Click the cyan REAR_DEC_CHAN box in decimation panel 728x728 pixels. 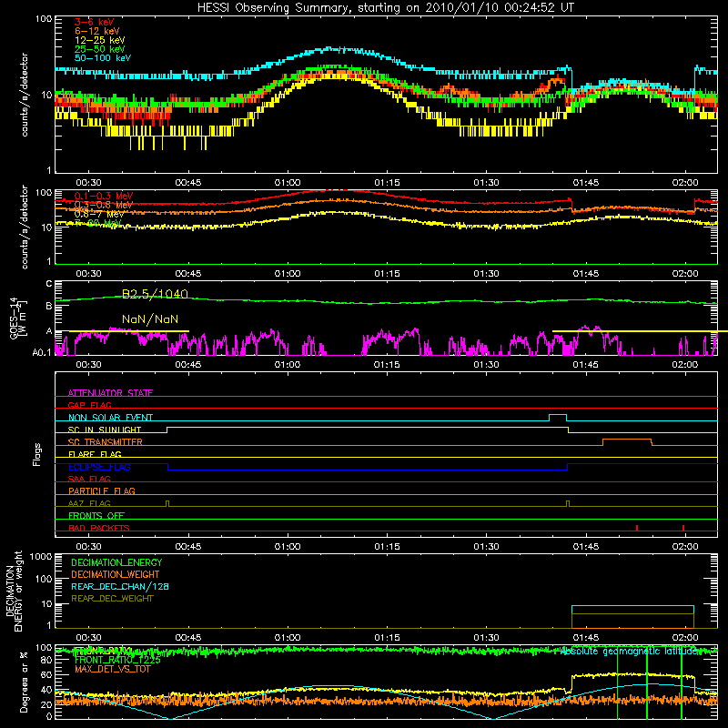(x=632, y=610)
